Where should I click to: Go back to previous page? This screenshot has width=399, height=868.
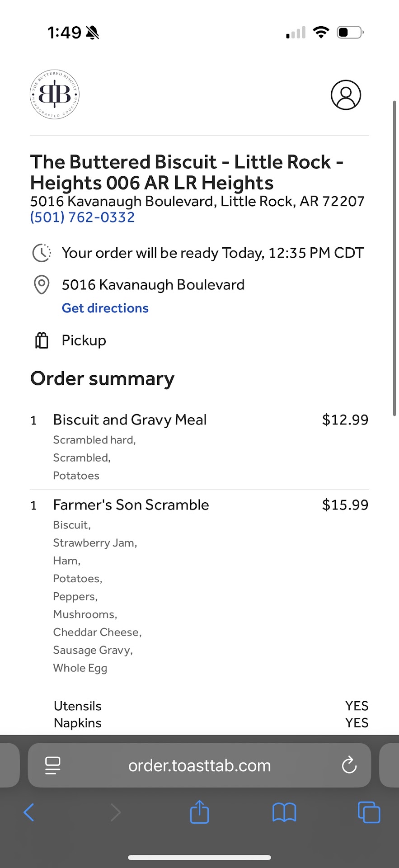(x=29, y=812)
